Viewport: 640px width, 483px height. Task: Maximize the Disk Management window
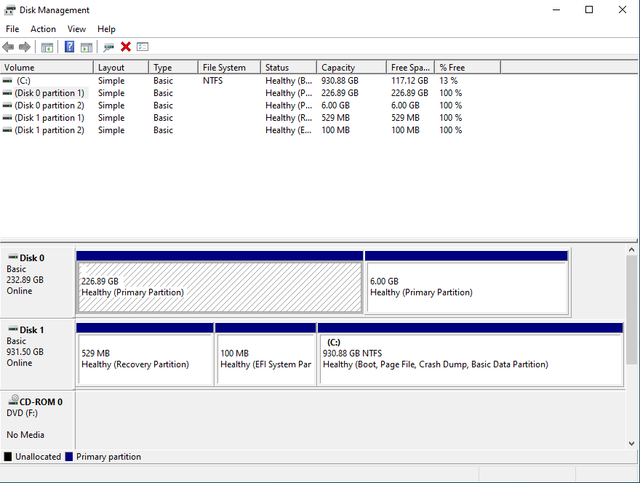click(x=589, y=9)
